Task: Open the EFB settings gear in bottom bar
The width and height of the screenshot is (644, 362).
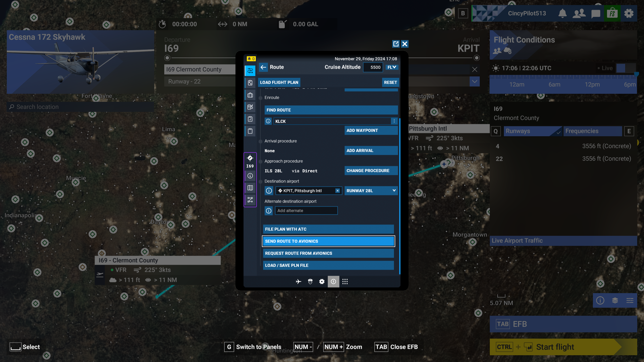Action: (322, 282)
